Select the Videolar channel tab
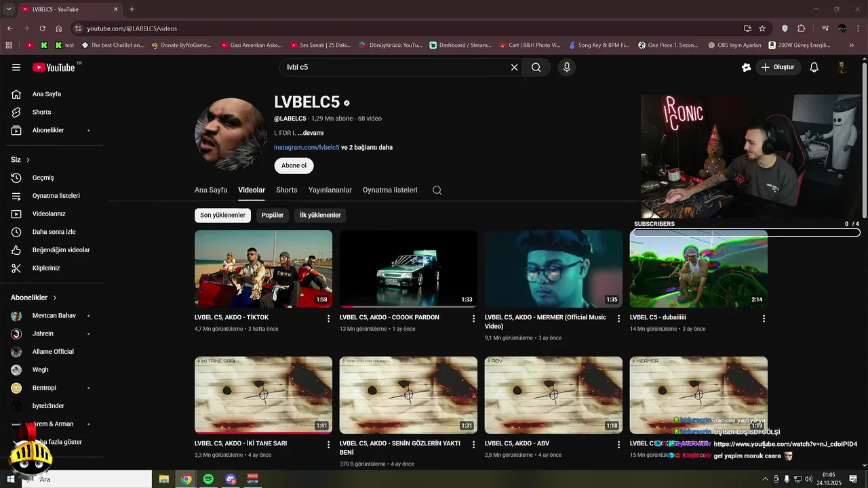The image size is (868, 488). tap(252, 190)
